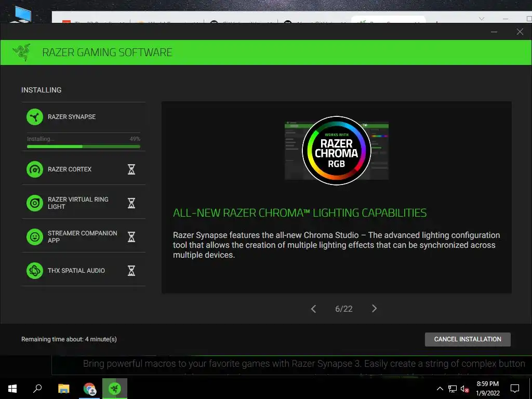Open Windows taskbar search

37,389
